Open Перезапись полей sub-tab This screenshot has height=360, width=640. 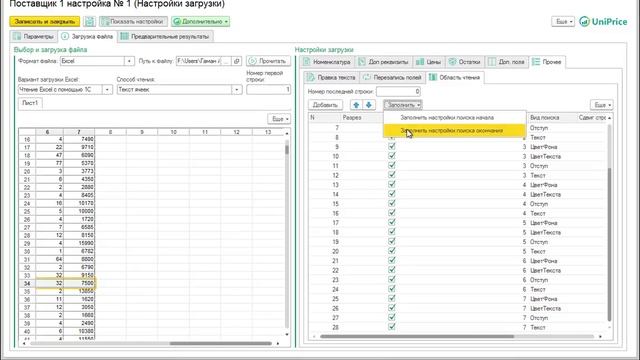pyautogui.click(x=392, y=78)
